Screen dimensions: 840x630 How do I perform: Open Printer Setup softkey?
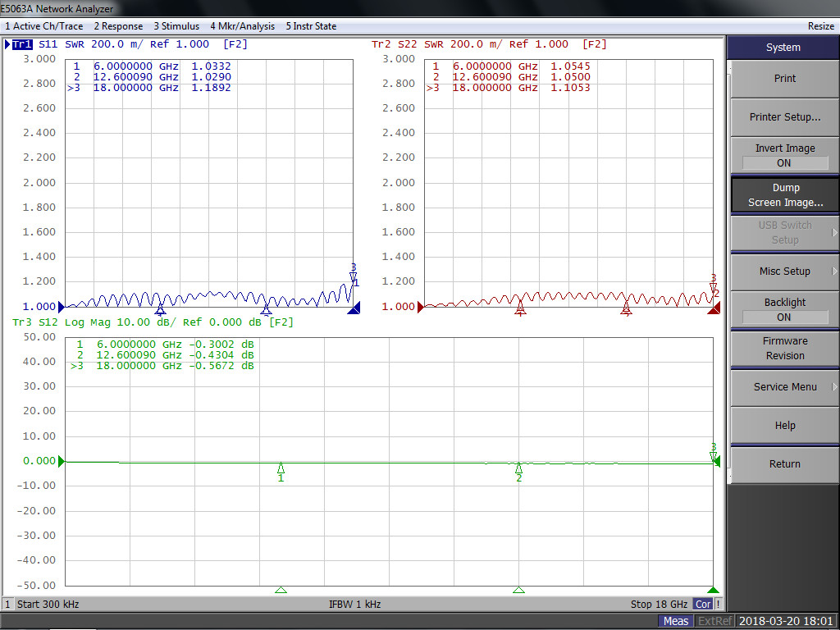point(785,117)
